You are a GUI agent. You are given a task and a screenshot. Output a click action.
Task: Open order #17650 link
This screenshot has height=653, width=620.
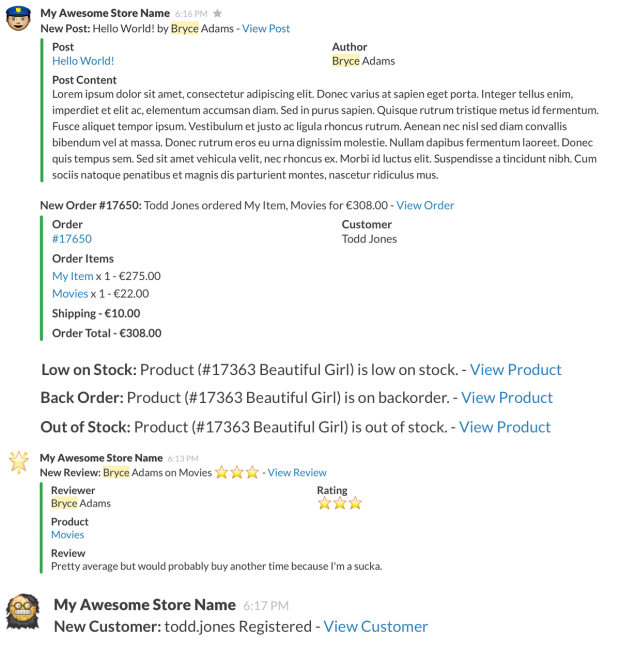tap(72, 239)
